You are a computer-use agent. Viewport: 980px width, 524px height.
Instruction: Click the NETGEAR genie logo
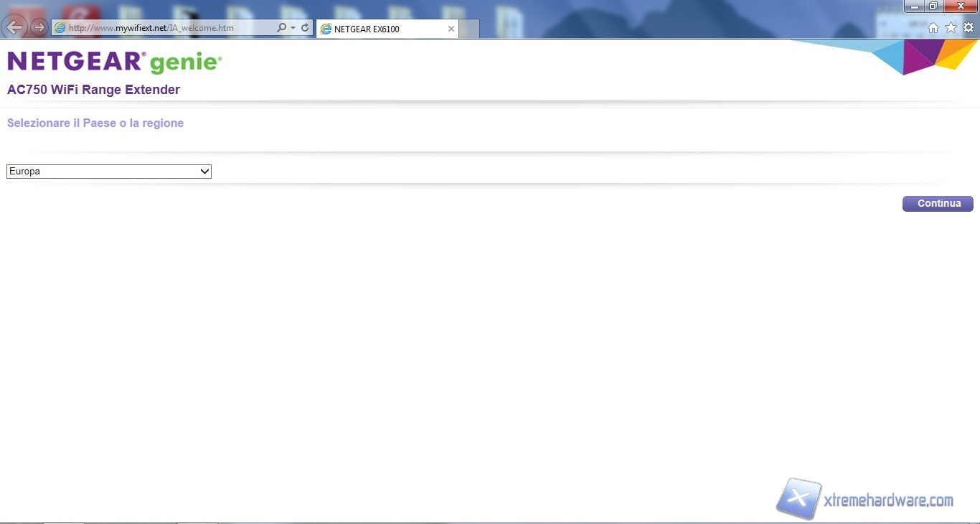[x=115, y=62]
